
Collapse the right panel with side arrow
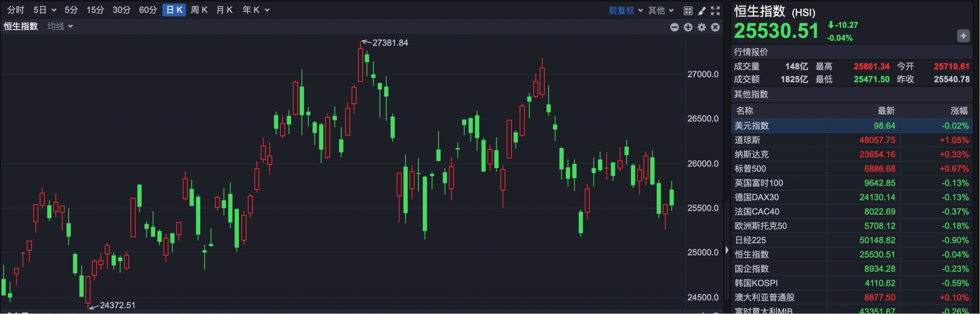727,250
